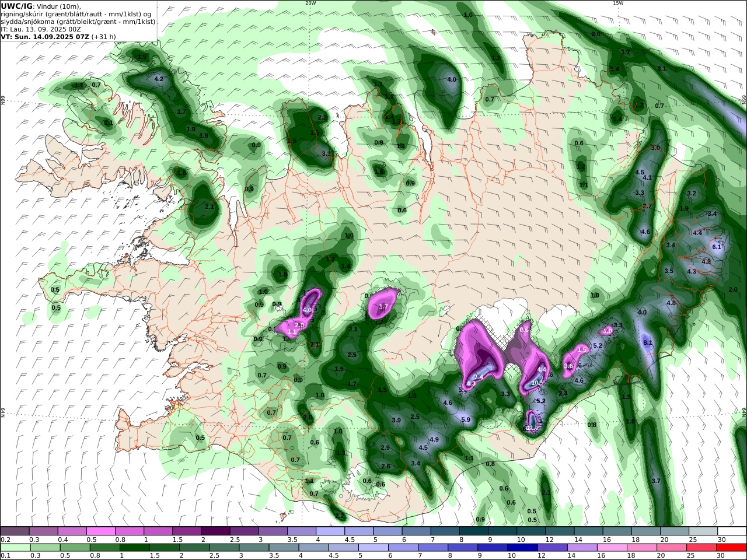Viewport: 747px width, 560px height.
Task: Click the palest green 0.1–0.3 rain legend swatch
Action: pos(16,548)
